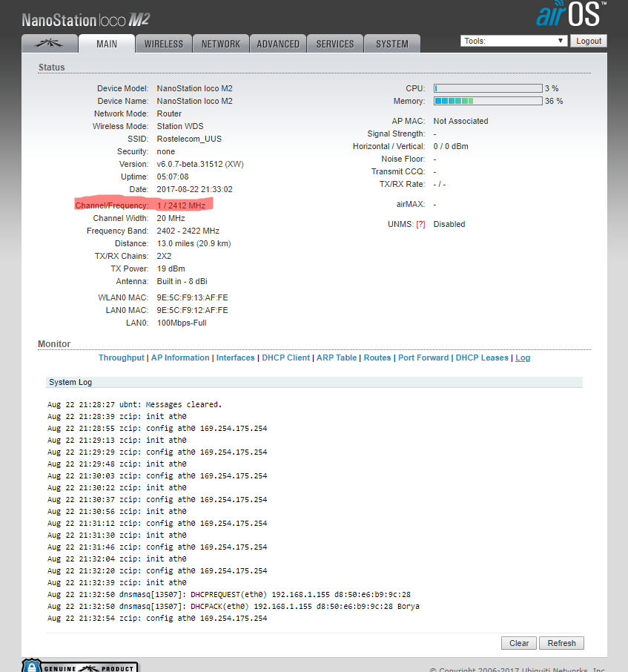Click the TX/RX Chains value 2X2

coord(164,256)
